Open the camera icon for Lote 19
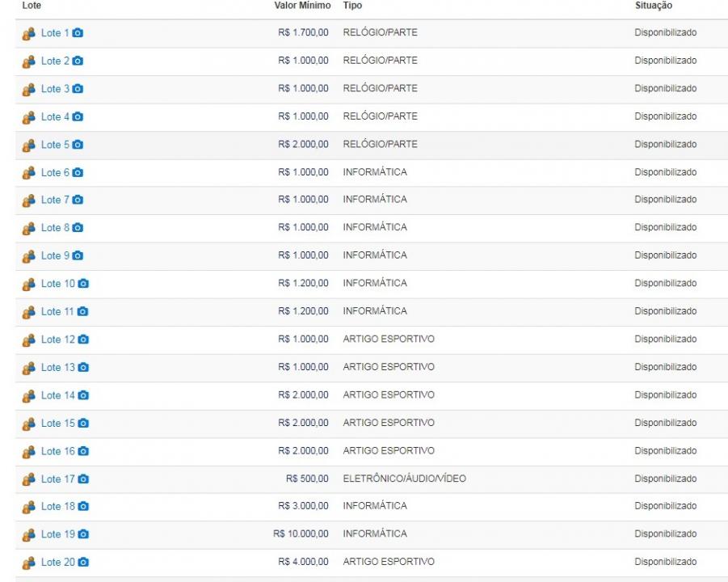Screen dimensions: 728x582 tap(83, 534)
